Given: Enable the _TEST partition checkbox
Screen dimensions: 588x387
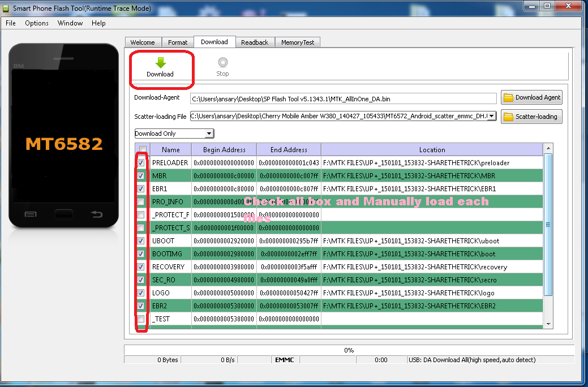Looking at the screenshot, I should coord(140,319).
